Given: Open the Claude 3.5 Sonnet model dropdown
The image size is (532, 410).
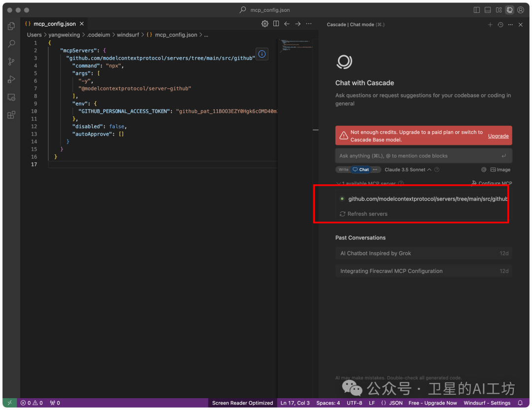Looking at the screenshot, I should (408, 170).
